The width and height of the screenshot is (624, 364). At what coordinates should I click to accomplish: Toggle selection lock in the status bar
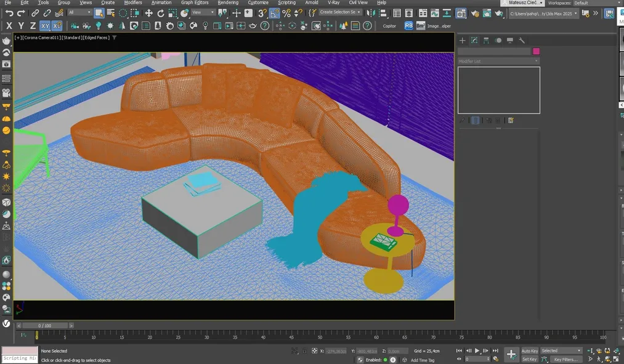(304, 350)
